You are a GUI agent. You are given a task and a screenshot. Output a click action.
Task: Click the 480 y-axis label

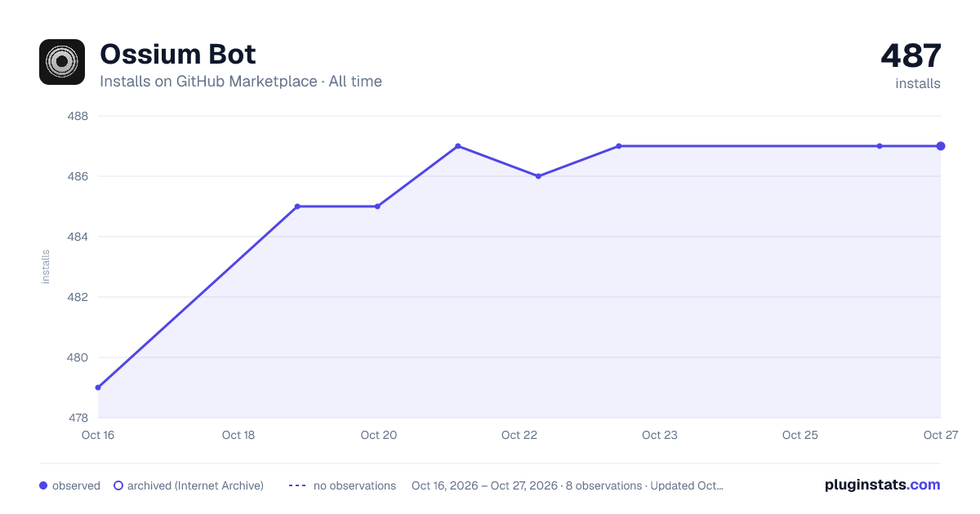(x=78, y=357)
